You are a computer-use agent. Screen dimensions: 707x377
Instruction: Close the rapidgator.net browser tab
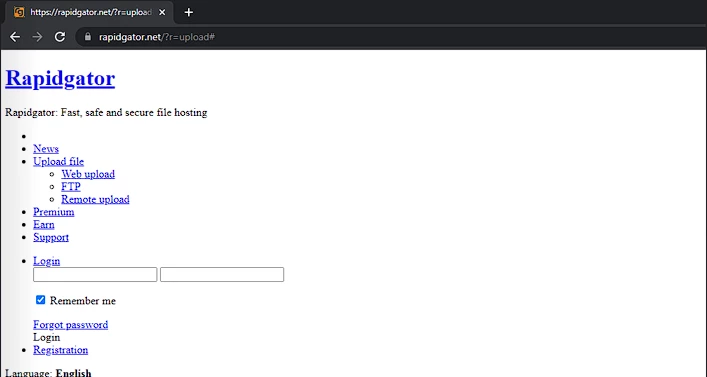(x=162, y=12)
